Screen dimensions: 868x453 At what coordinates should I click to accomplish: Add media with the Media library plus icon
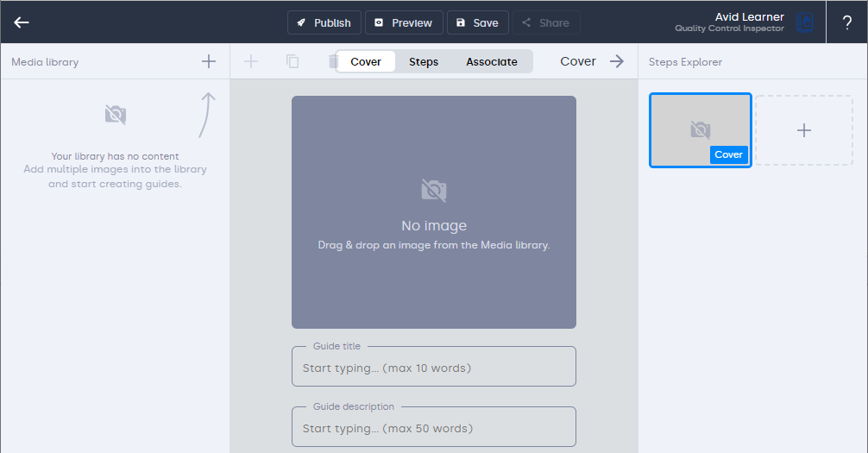(x=209, y=61)
